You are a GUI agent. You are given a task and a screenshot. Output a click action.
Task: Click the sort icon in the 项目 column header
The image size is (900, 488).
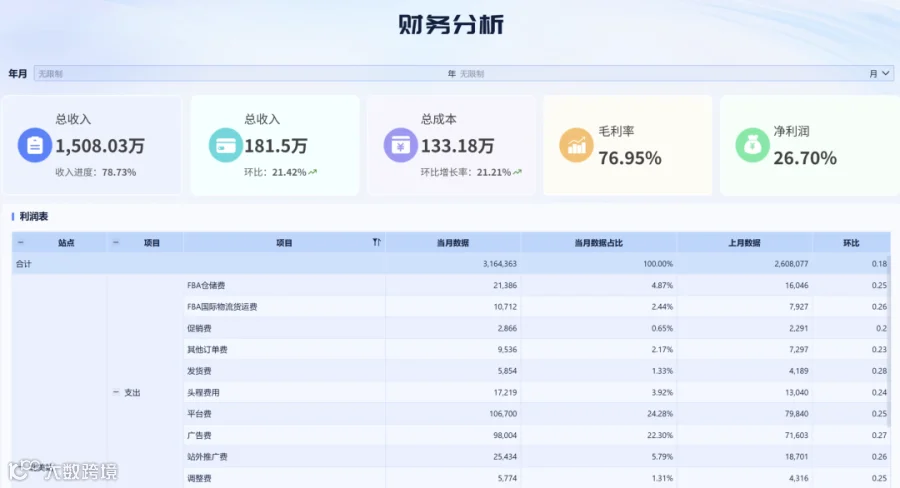377,242
